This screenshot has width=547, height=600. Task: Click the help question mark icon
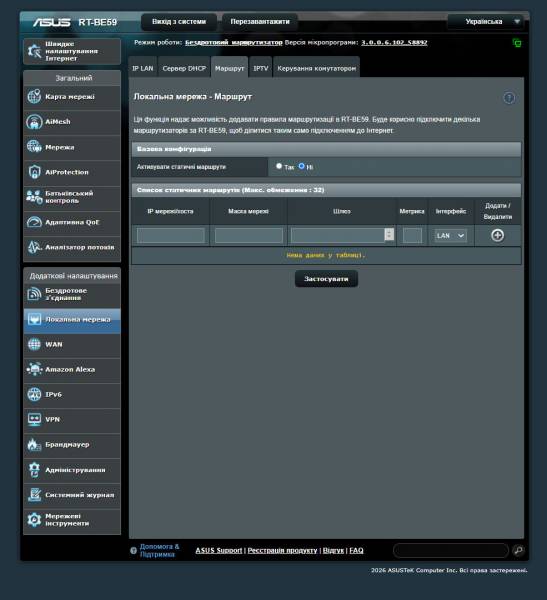[509, 98]
